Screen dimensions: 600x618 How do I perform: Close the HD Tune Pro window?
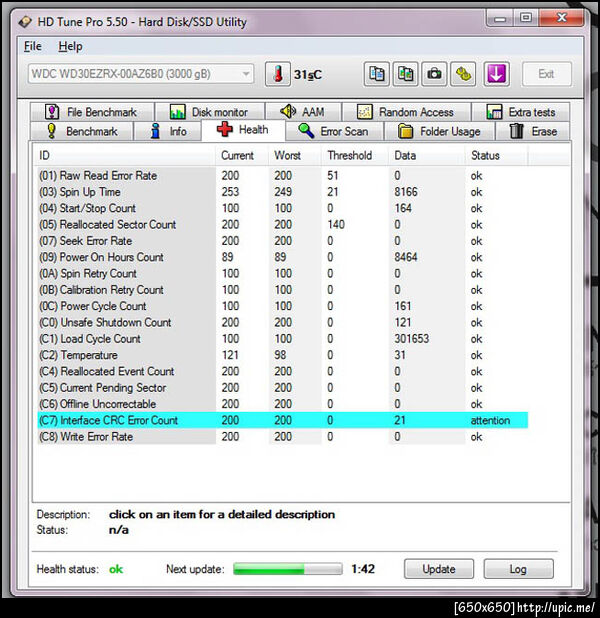point(562,18)
